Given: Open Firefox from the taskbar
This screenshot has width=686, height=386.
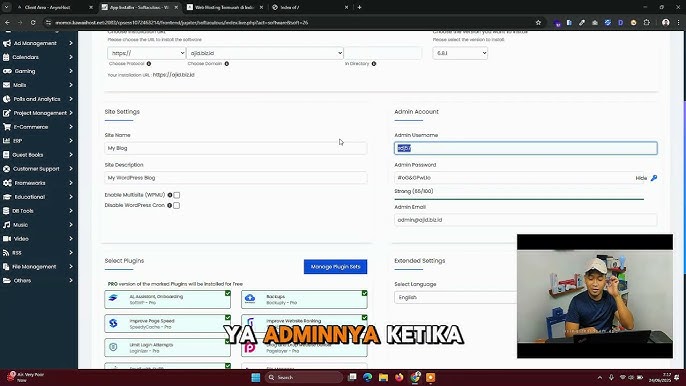Looking at the screenshot, I should coord(399,377).
